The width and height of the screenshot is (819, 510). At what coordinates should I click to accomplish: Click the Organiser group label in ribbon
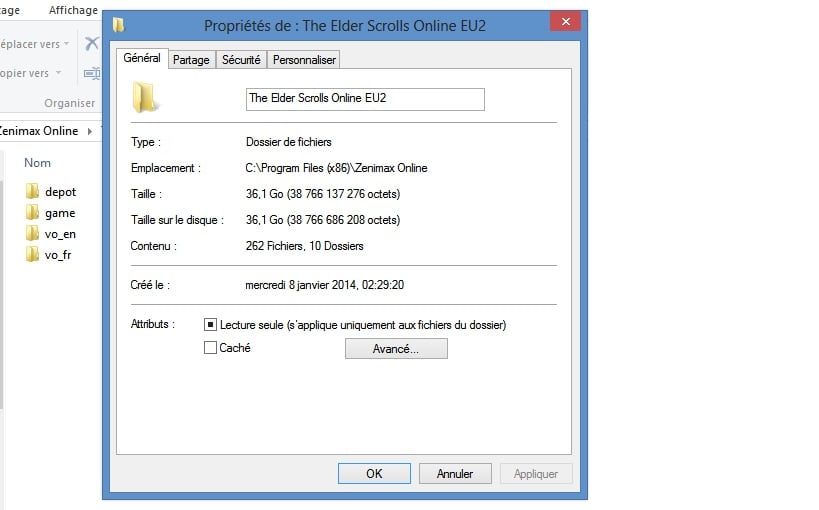[x=69, y=103]
